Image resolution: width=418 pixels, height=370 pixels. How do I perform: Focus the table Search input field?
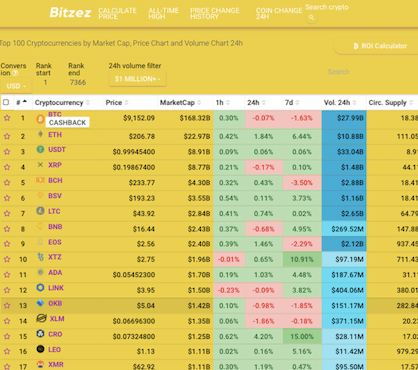[339, 72]
